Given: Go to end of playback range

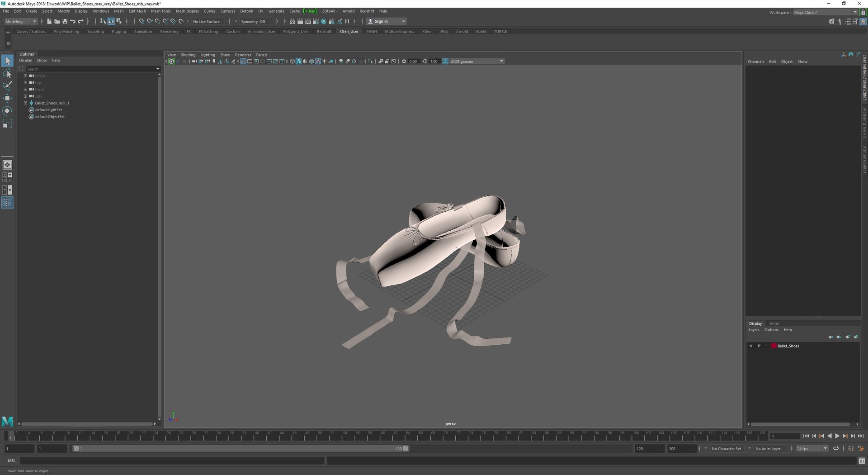Looking at the screenshot, I should point(861,436).
